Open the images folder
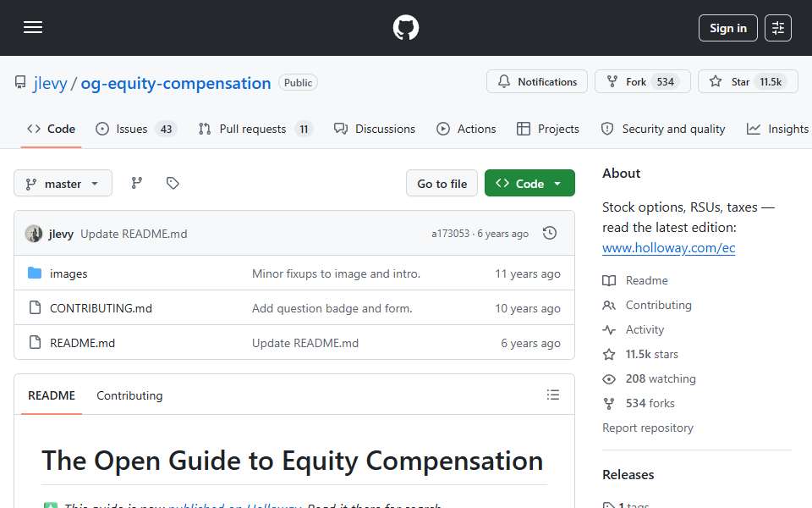Screen dimensions: 812x508 coord(69,273)
